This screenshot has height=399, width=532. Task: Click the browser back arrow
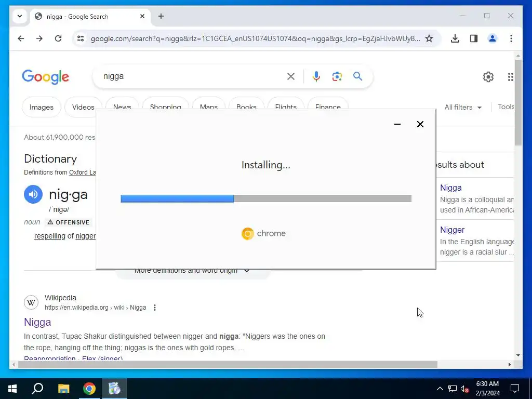(x=21, y=38)
